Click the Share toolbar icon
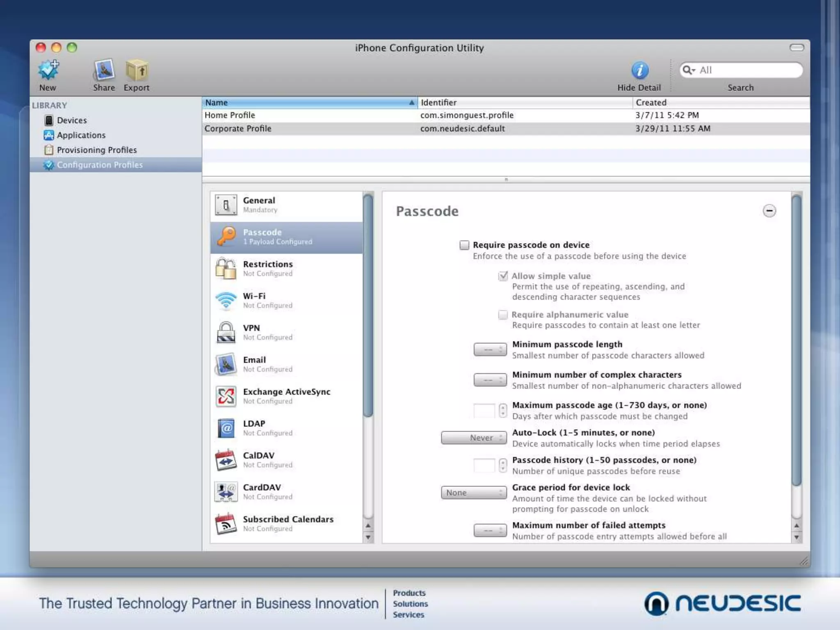Image resolution: width=840 pixels, height=630 pixels. click(x=104, y=71)
